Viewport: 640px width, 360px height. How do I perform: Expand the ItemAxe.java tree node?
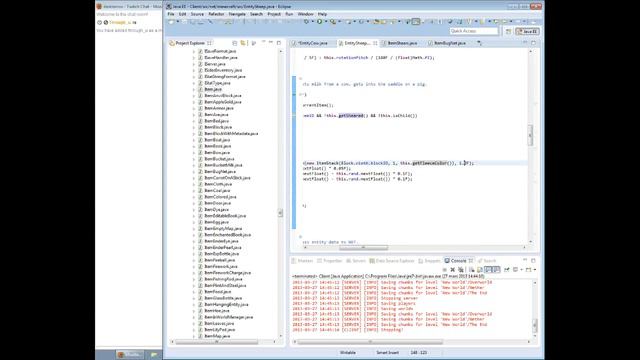[194, 115]
